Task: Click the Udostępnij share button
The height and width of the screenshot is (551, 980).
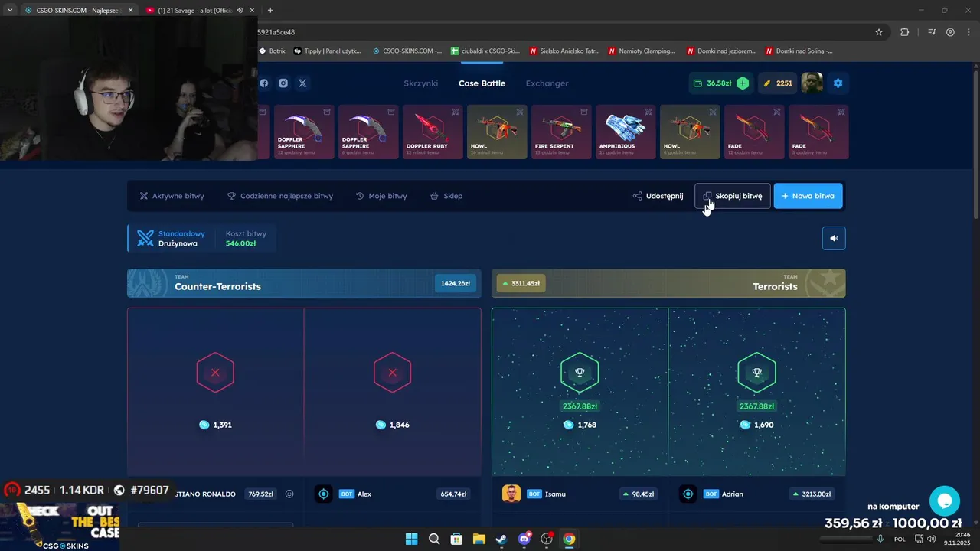Action: click(x=658, y=196)
